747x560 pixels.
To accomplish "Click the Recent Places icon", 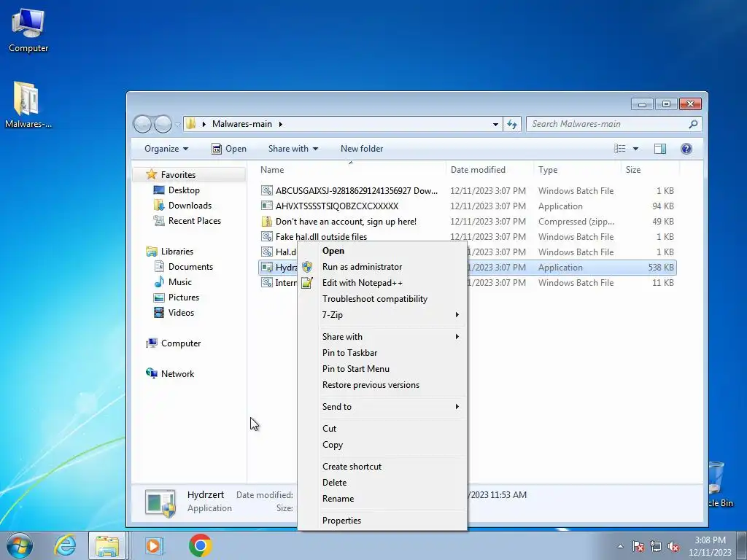I will click(x=158, y=220).
